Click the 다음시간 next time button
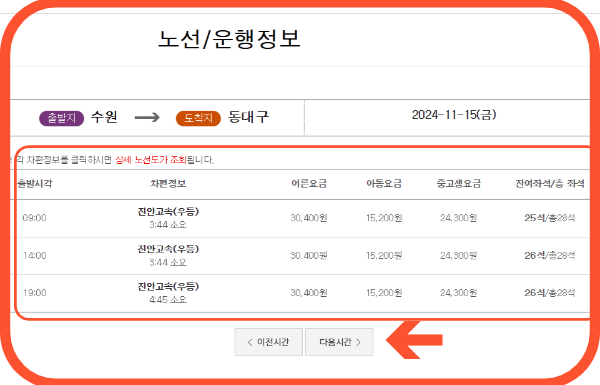 [339, 342]
